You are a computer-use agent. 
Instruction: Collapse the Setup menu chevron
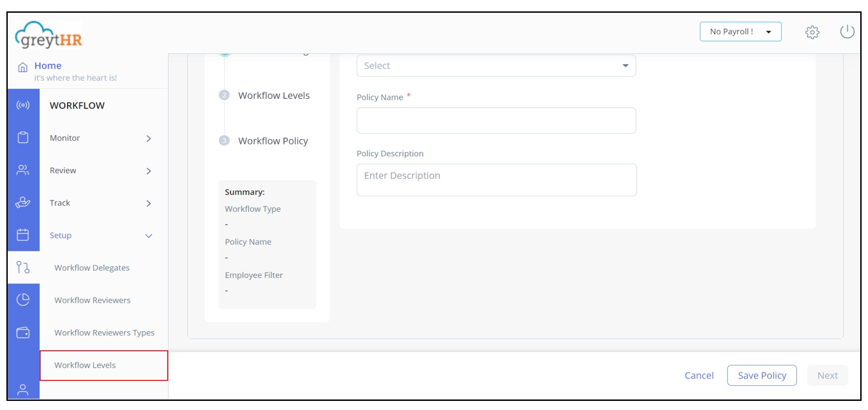coord(149,236)
